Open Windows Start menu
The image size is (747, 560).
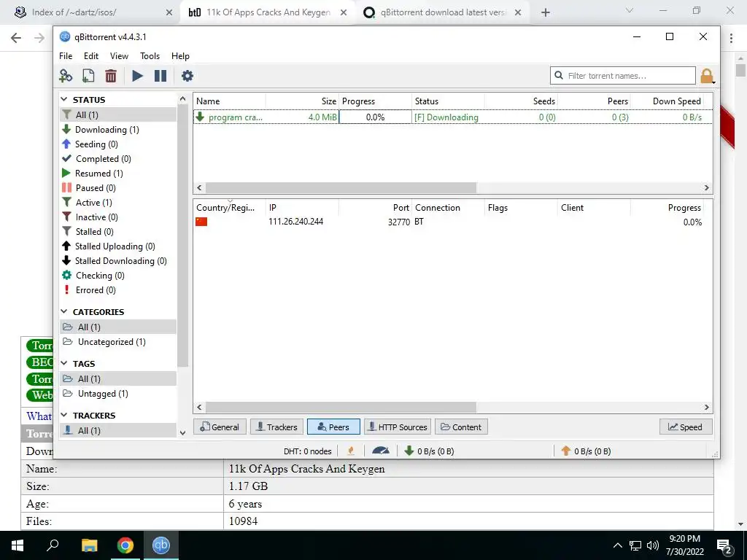click(18, 545)
